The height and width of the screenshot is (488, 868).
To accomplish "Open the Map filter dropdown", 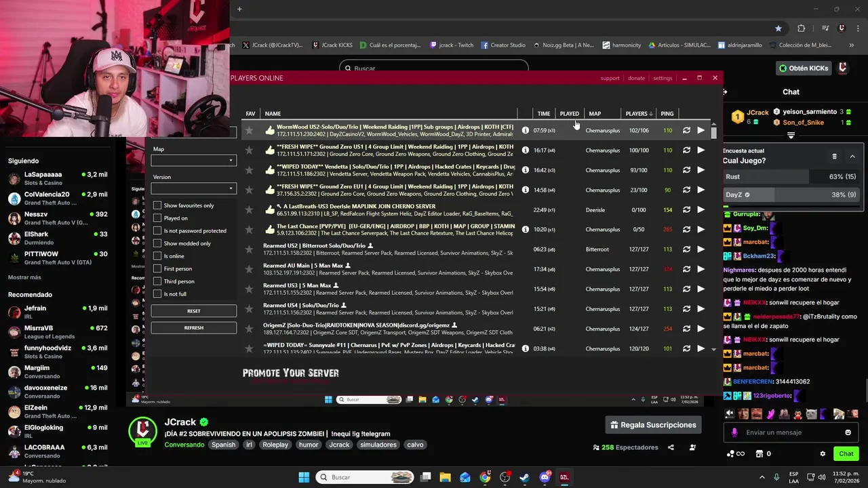I will [x=193, y=161].
